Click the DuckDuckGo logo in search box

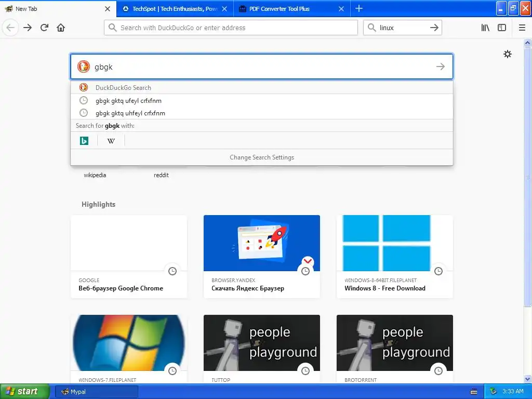83,66
